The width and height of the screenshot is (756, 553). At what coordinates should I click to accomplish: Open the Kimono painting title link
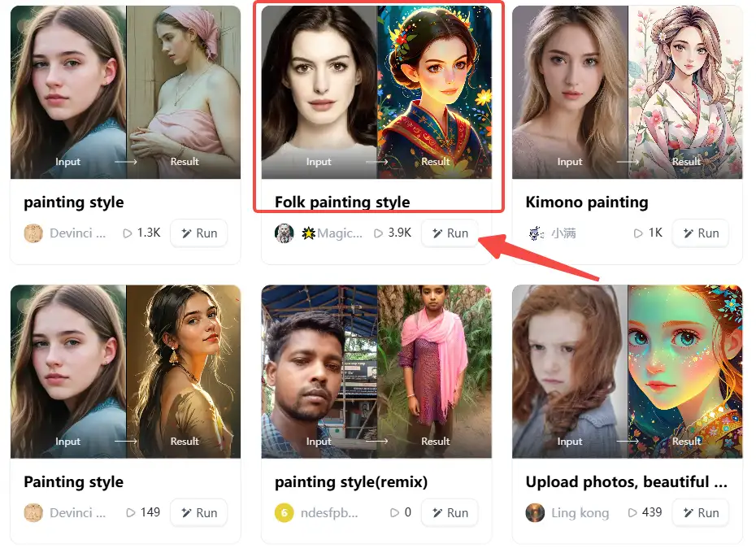tap(587, 202)
